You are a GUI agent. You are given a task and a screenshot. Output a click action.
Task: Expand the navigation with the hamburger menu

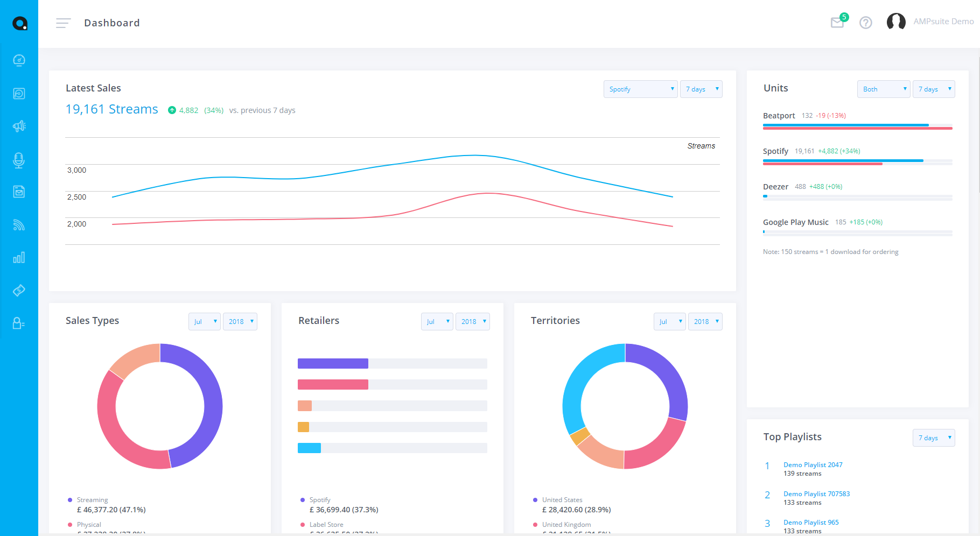[x=63, y=23]
